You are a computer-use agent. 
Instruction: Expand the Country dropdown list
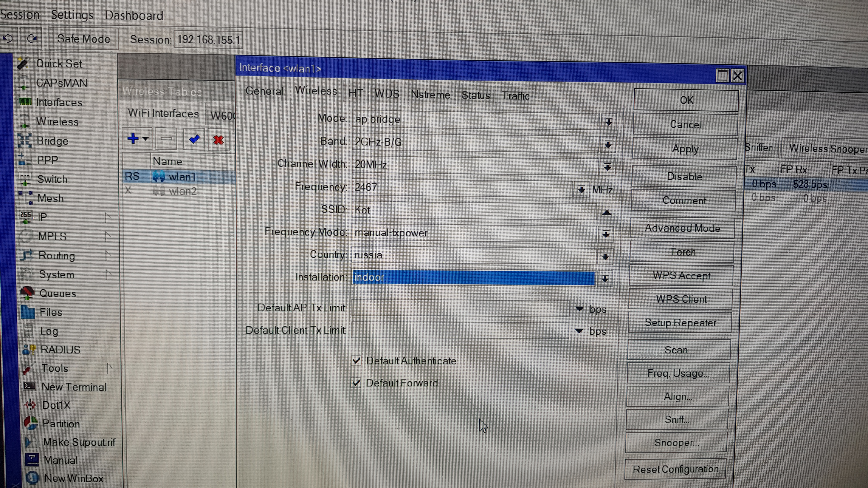point(605,257)
